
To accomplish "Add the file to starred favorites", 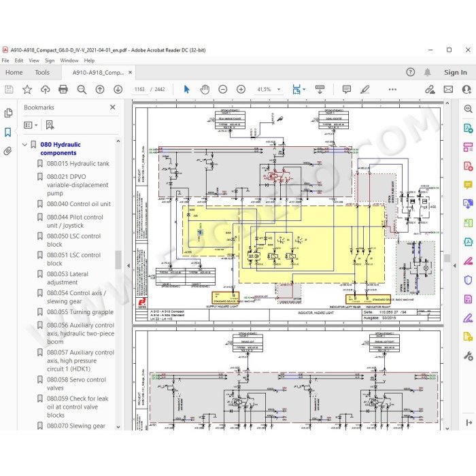I will [x=27, y=89].
